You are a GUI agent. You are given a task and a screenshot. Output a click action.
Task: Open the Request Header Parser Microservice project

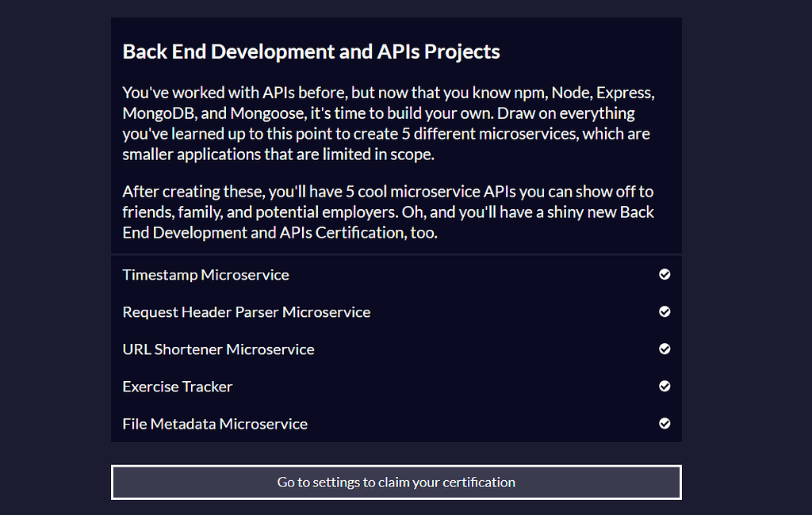pyautogui.click(x=246, y=311)
